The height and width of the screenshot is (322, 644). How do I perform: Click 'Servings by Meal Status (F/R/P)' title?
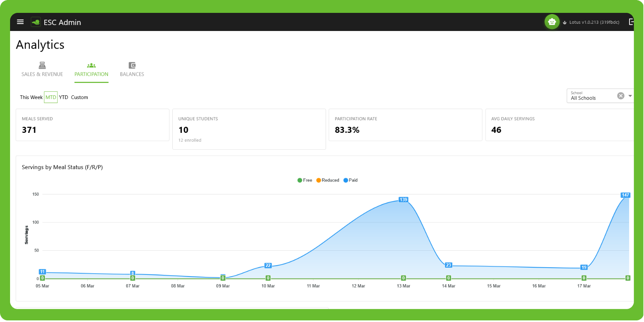(x=62, y=167)
